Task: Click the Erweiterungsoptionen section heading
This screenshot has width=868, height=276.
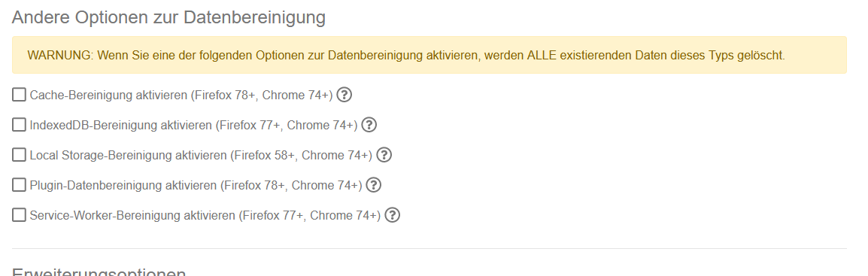Action: tap(99, 272)
